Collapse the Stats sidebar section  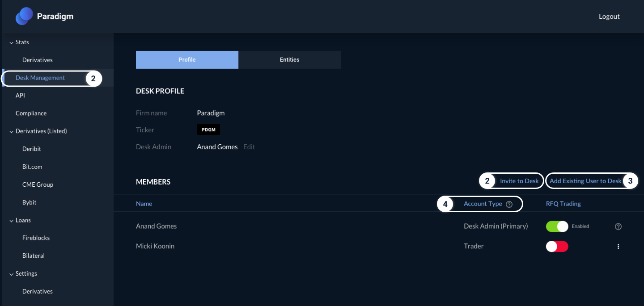(x=12, y=42)
